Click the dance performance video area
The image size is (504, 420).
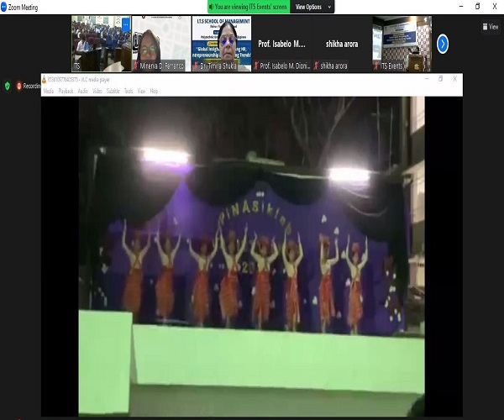tap(252, 256)
